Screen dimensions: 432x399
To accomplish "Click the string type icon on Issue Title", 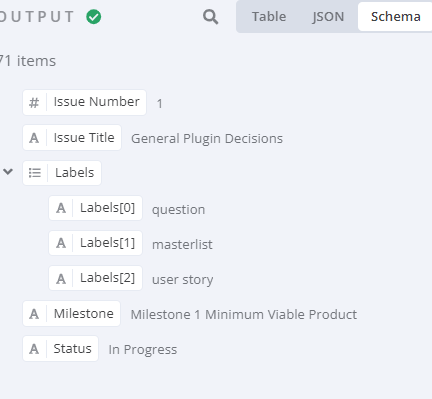I will click(34, 138).
